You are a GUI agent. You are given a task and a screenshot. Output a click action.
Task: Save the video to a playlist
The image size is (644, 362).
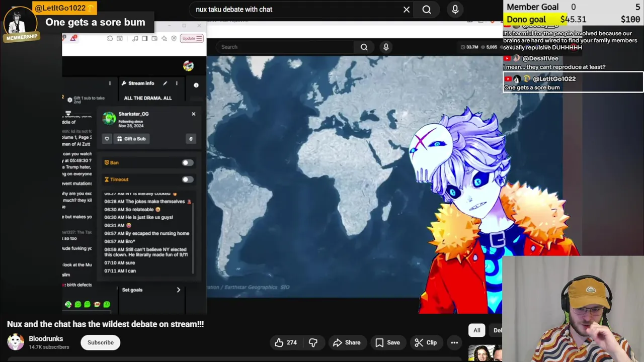(x=387, y=342)
